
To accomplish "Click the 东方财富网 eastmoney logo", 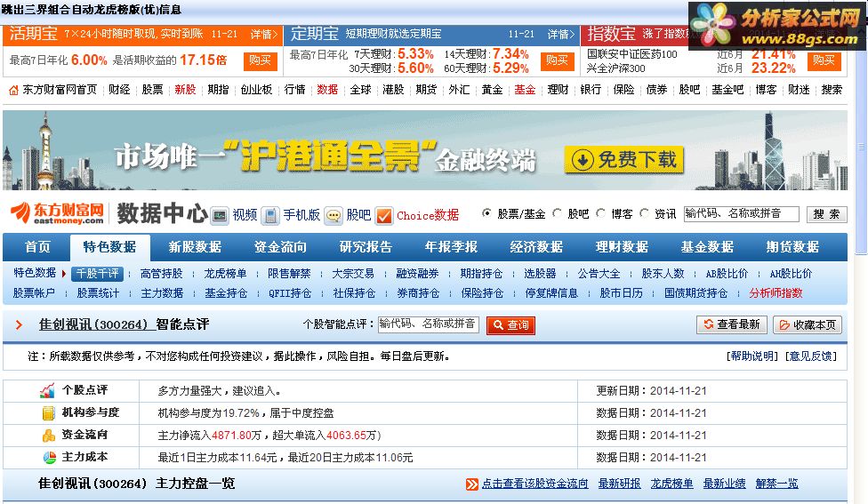I will [x=58, y=213].
